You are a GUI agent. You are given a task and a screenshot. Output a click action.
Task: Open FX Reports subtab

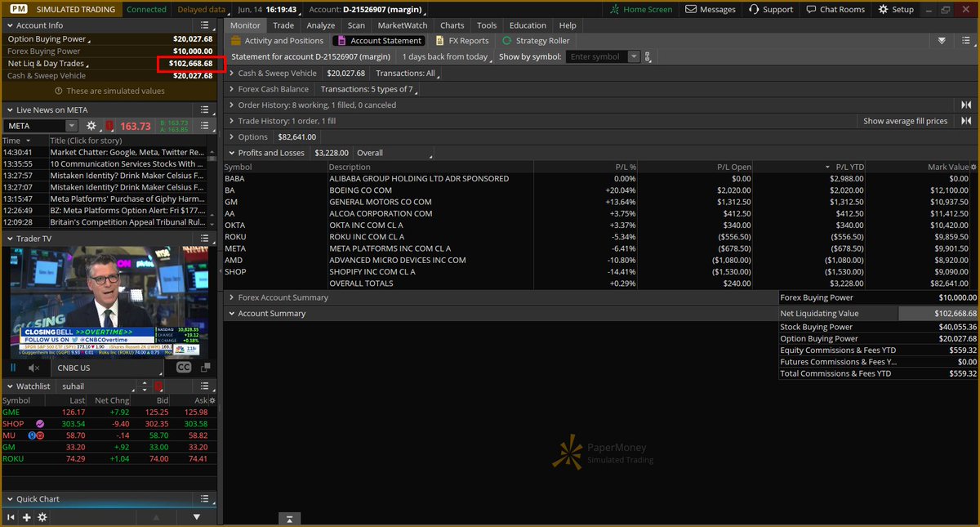click(x=462, y=41)
